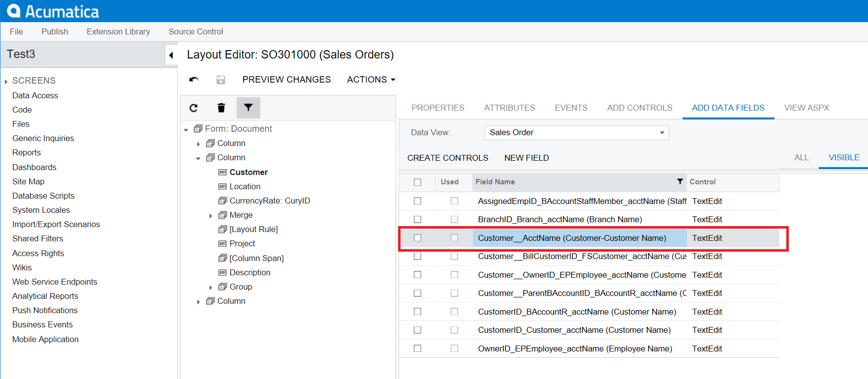This screenshot has height=379, width=868.
Task: Select the Description tree item
Action: [x=249, y=272]
